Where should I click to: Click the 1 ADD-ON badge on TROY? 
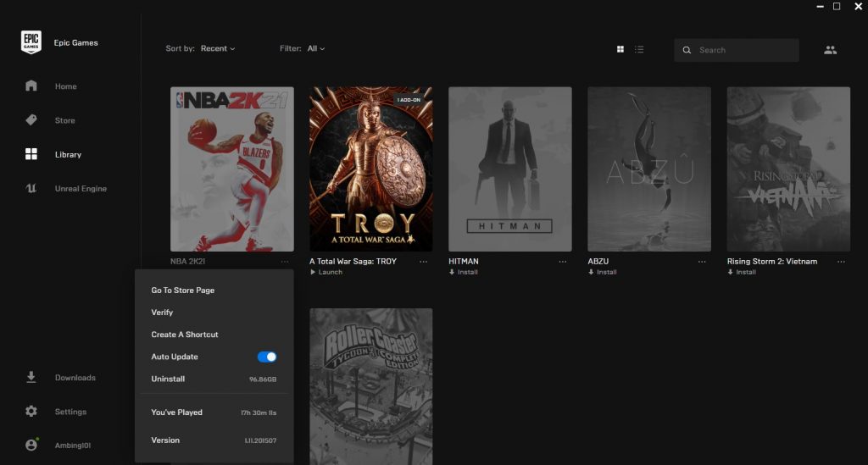[x=409, y=100]
